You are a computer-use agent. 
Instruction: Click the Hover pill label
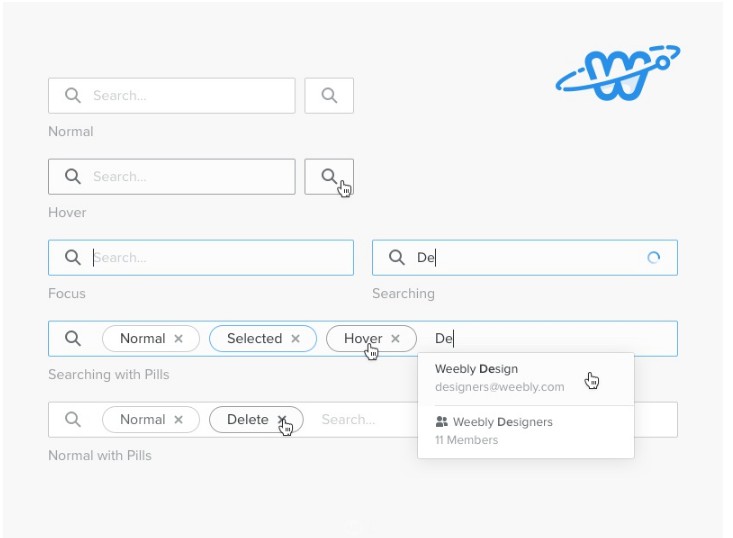[x=361, y=339]
